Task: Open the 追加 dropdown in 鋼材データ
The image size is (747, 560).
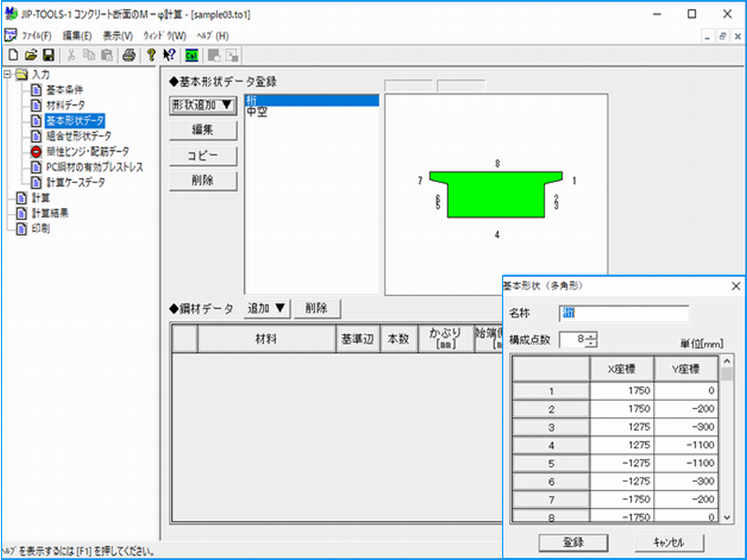Action: (266, 308)
